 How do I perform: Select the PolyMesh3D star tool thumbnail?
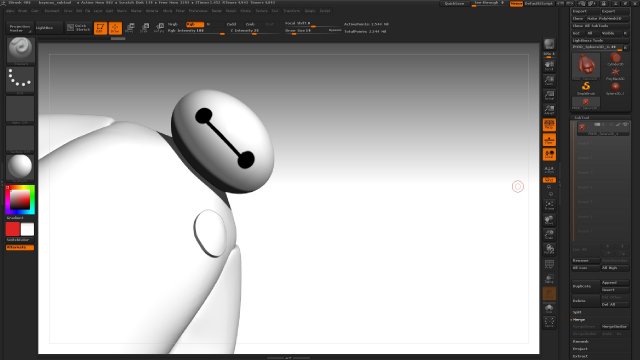tap(615, 74)
